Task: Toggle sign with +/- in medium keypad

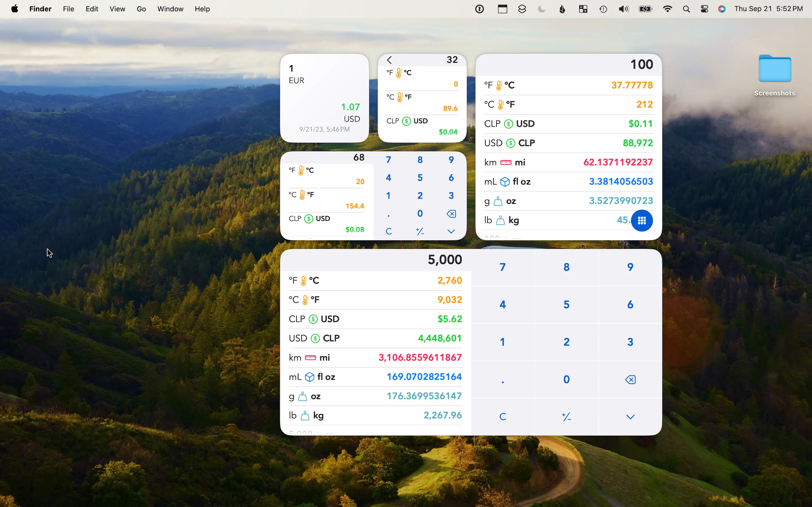Action: pos(420,231)
